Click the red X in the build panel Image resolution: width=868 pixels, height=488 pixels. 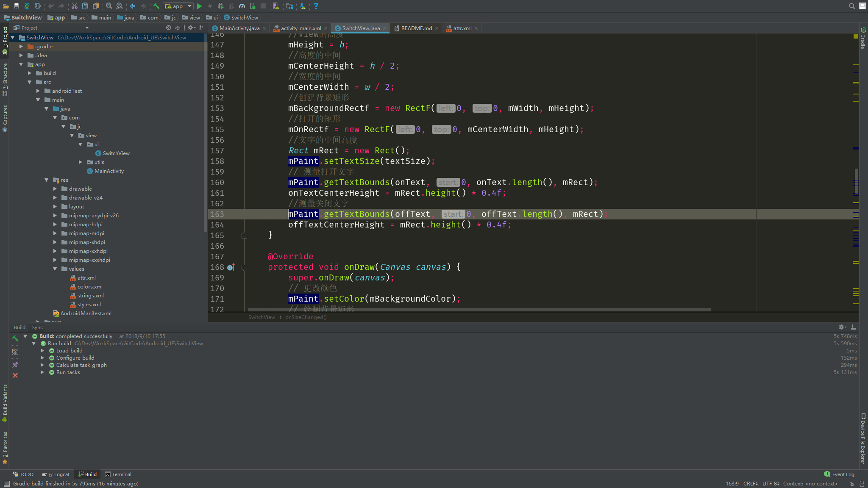pyautogui.click(x=15, y=375)
